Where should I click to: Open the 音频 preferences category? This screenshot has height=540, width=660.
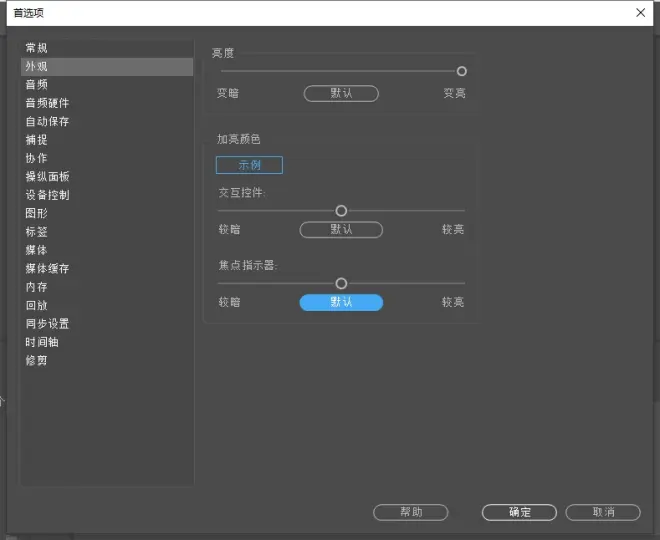point(36,85)
